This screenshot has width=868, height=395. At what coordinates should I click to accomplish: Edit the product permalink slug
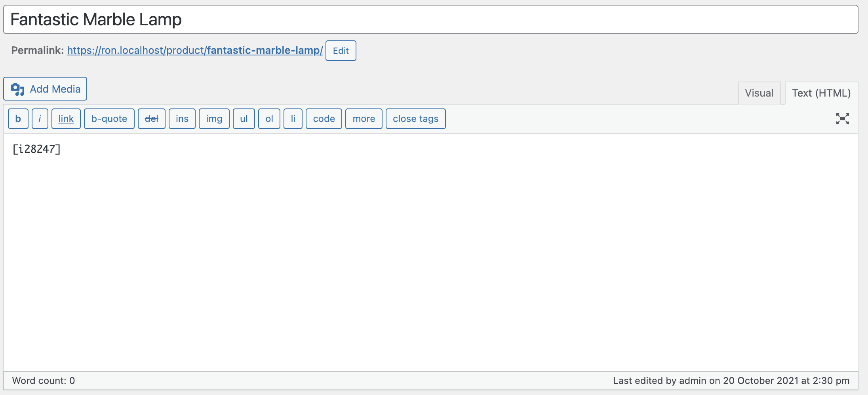coord(340,51)
